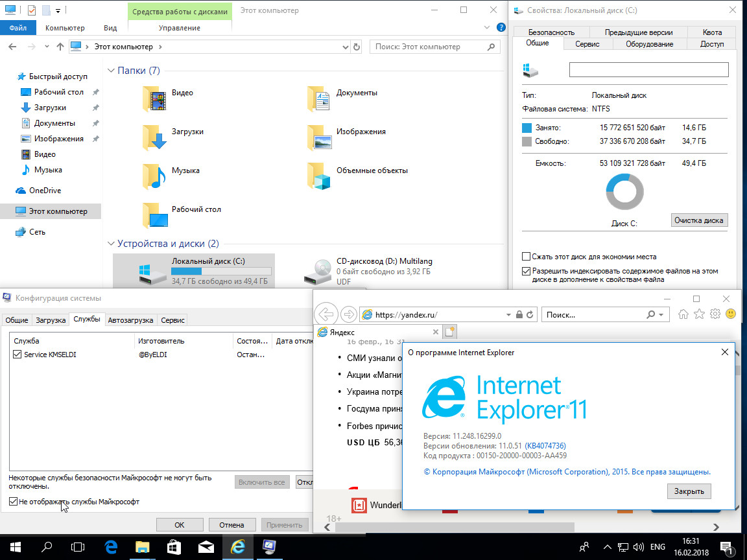747x560 pixels.
Task: Click the Включить все button
Action: point(261,482)
